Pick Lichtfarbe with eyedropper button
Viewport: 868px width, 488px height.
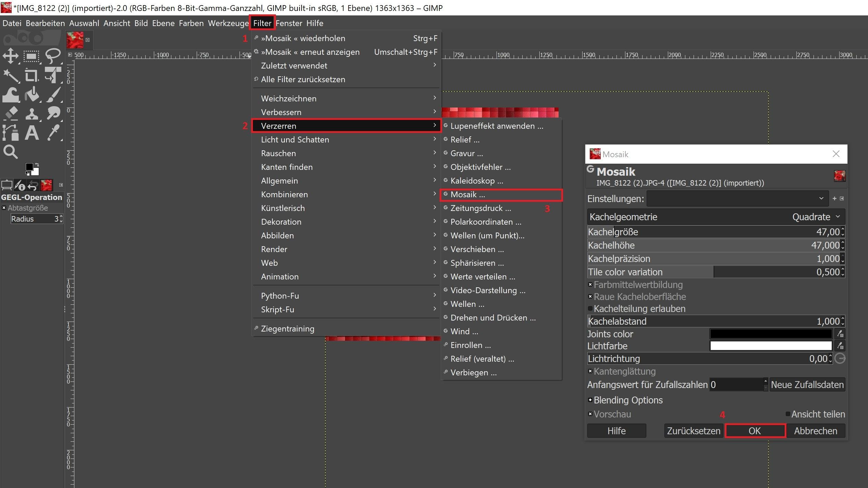(x=840, y=346)
